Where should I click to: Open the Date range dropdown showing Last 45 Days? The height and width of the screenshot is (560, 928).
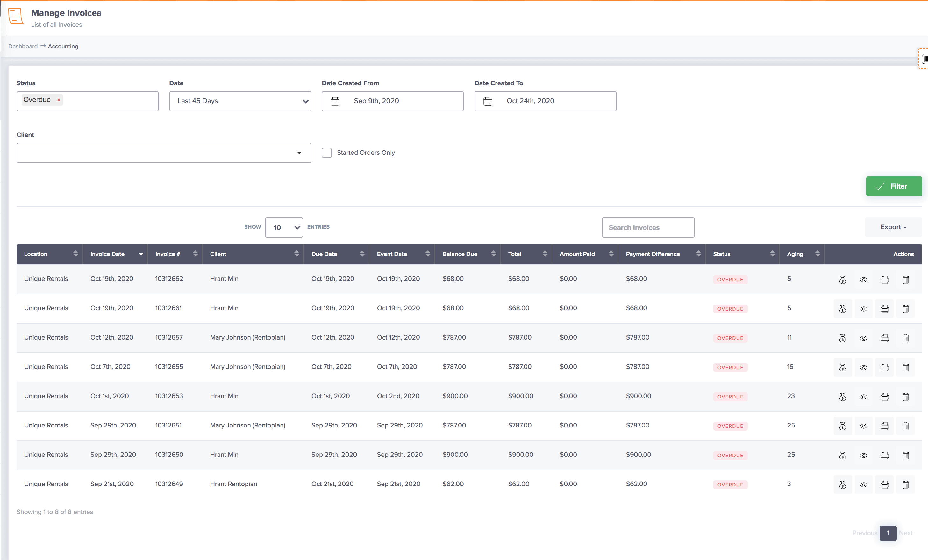click(240, 101)
